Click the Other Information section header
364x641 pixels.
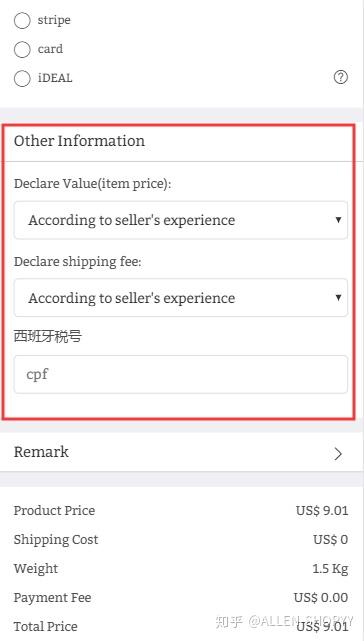(79, 141)
